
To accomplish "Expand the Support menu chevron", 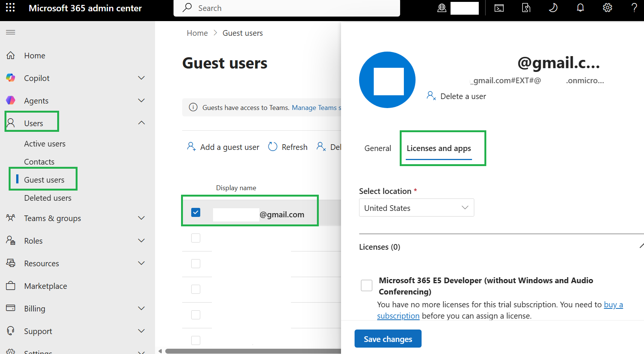I will [x=142, y=331].
